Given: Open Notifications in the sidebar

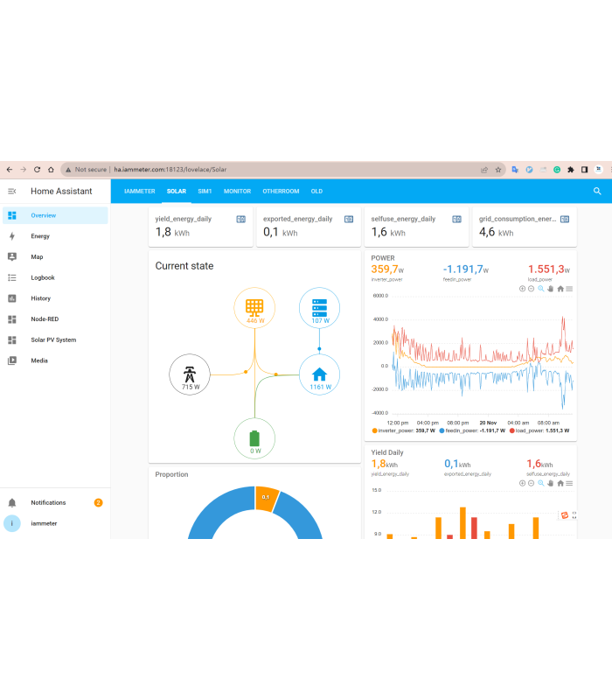Looking at the screenshot, I should point(48,502).
